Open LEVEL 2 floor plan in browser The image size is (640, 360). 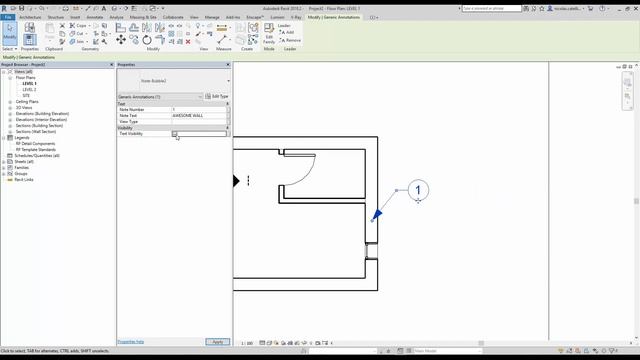[x=29, y=89]
